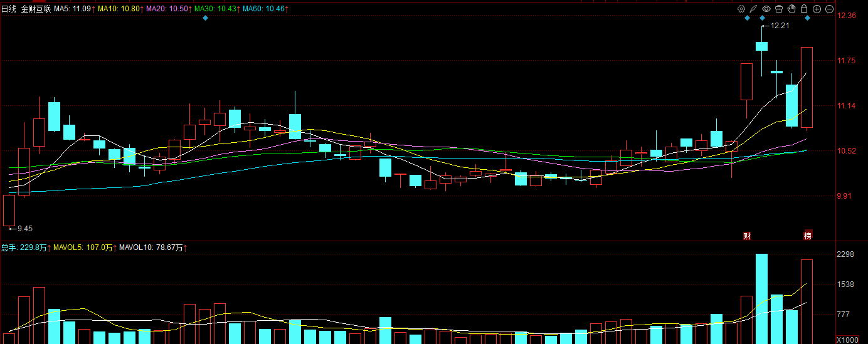Zoom in with the plus circle icon
The height and width of the screenshot is (344, 868).
coord(817,9)
